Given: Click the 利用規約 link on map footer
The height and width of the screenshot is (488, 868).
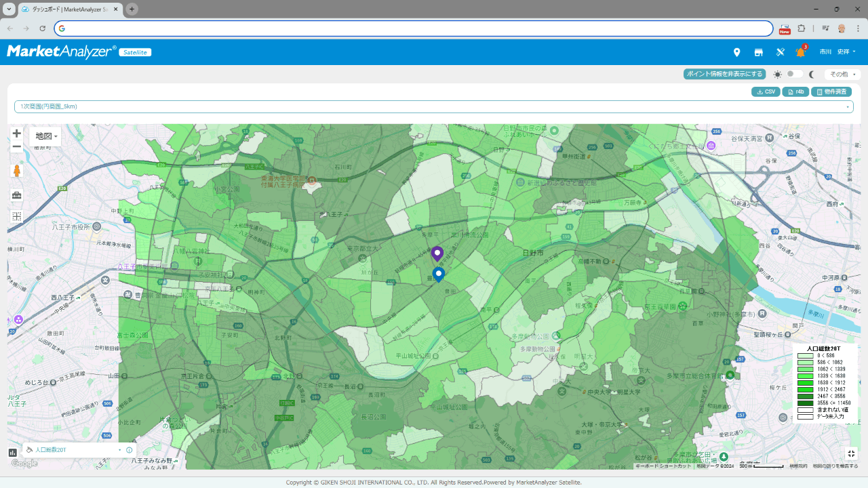Looking at the screenshot, I should coord(798,466).
